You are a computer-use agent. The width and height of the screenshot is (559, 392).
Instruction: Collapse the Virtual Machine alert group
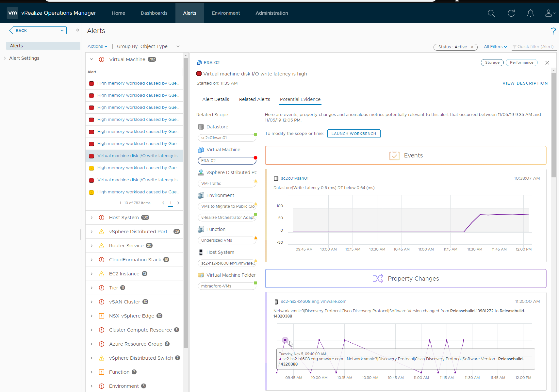91,59
